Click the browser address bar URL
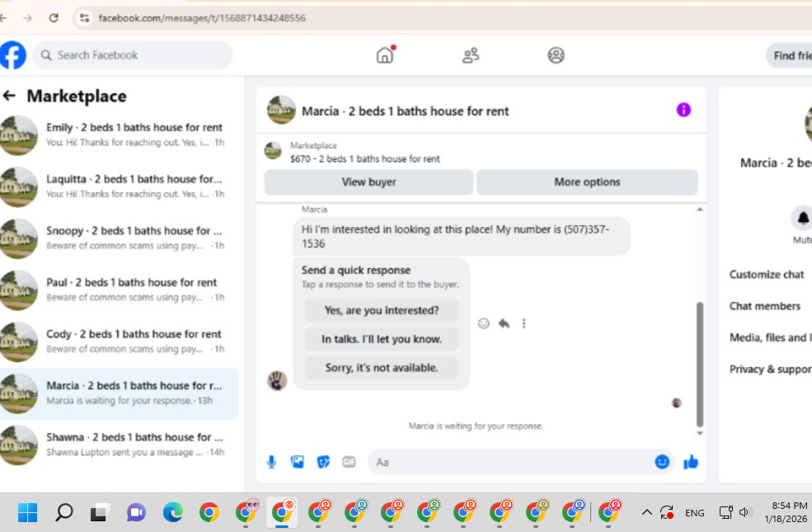This screenshot has height=532, width=812. (x=202, y=18)
